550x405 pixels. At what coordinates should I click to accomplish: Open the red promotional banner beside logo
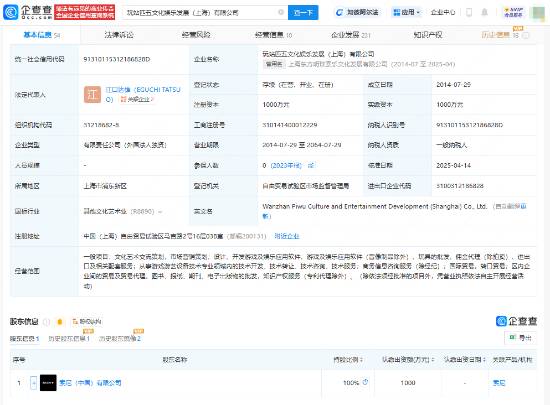pyautogui.click(x=85, y=12)
